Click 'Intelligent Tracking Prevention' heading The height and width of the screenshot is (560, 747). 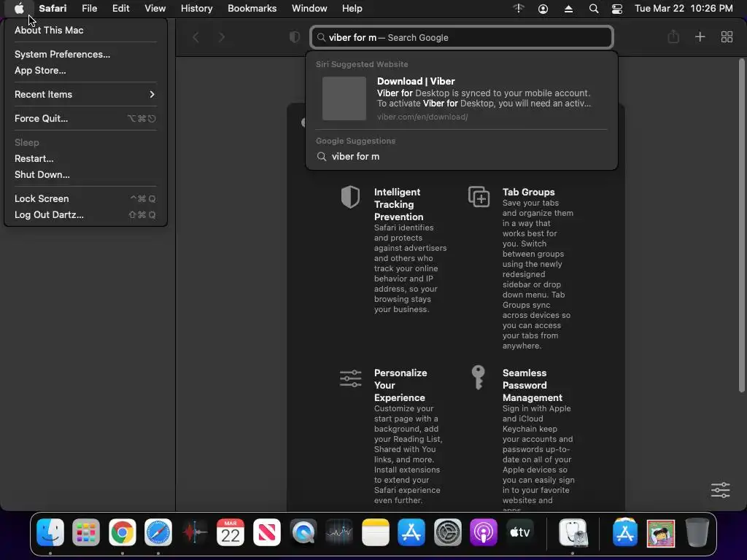click(x=399, y=204)
